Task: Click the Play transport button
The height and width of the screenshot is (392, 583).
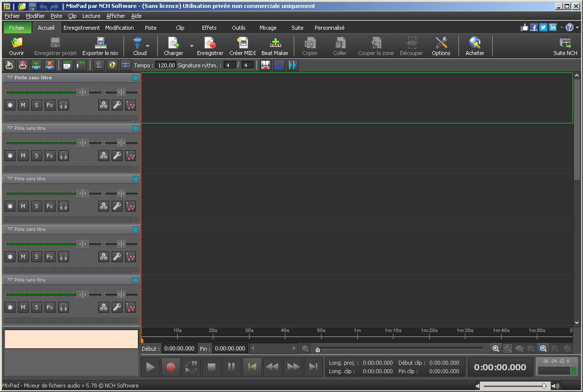Action: pos(150,367)
